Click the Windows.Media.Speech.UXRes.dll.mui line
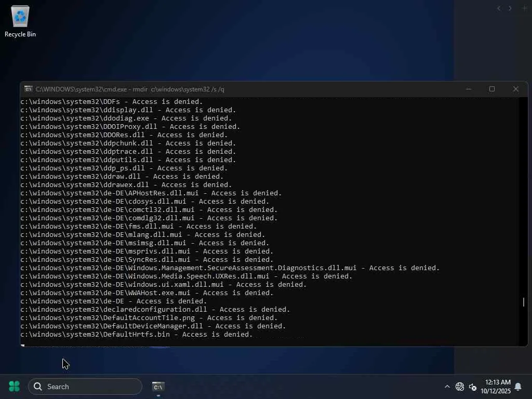This screenshot has width=532, height=399. 187,276
